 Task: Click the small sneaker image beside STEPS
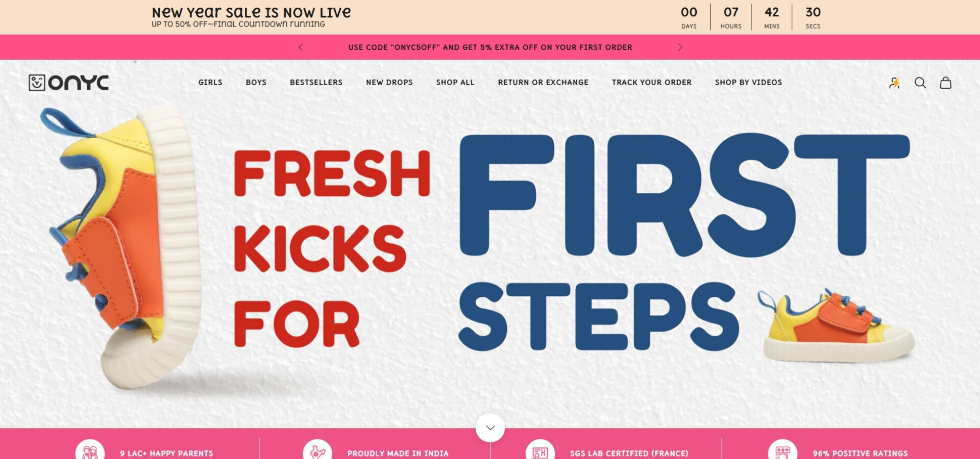pyautogui.click(x=837, y=325)
